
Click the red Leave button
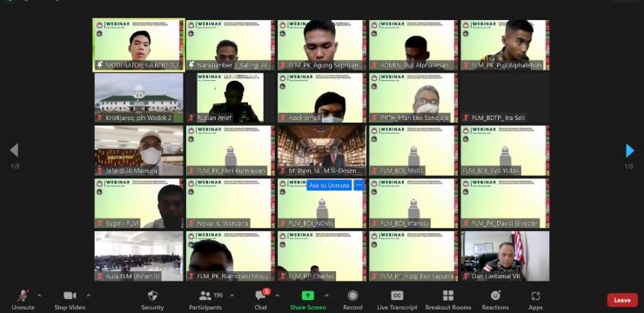coord(622,300)
